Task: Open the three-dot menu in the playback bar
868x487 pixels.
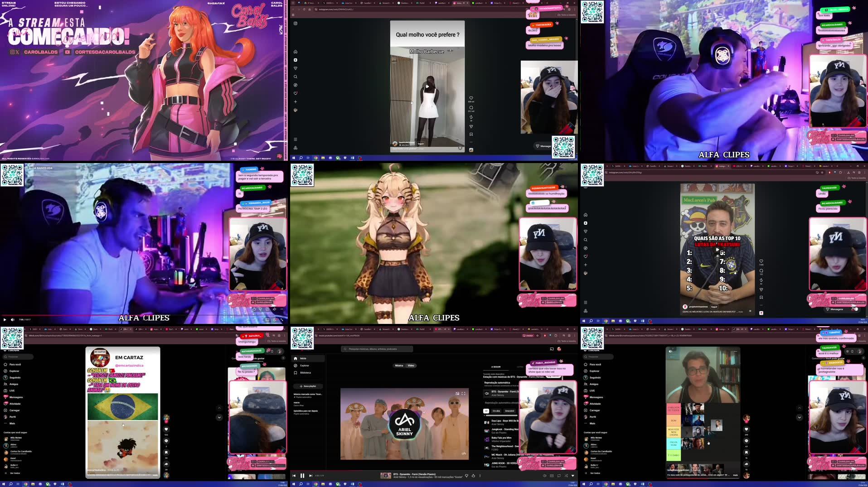Action: coord(480,476)
